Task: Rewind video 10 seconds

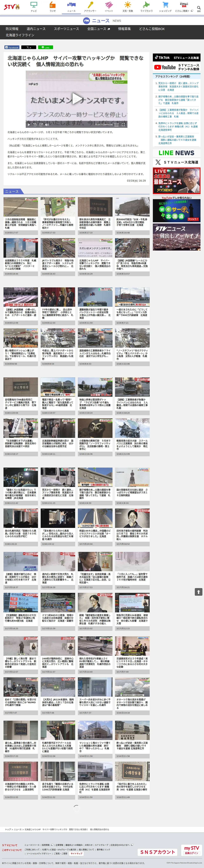Action: coord(35,124)
